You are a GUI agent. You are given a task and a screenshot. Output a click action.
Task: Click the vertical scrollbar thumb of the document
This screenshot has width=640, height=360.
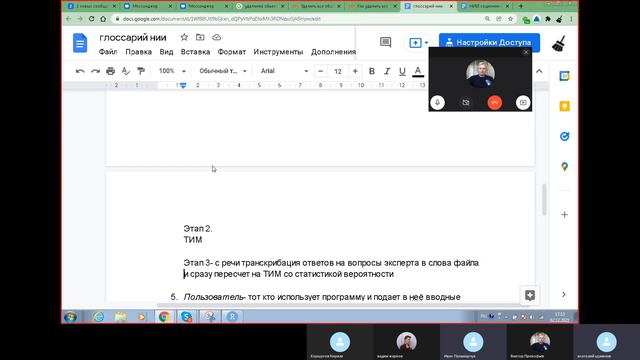click(x=544, y=200)
